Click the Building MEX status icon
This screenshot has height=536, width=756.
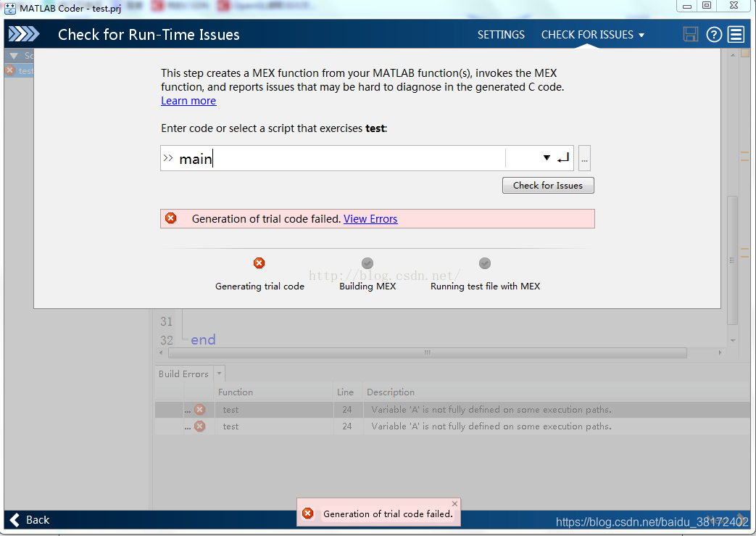coord(367,263)
